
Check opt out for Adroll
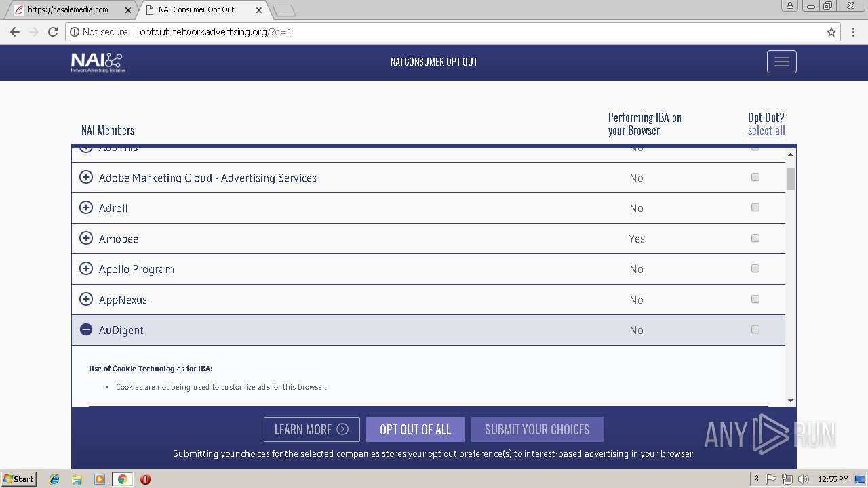(755, 208)
